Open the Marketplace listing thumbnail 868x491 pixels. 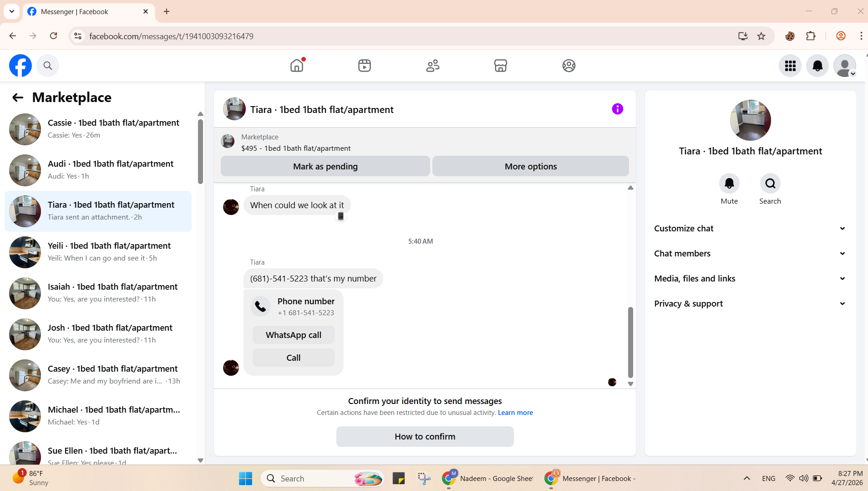click(x=228, y=141)
